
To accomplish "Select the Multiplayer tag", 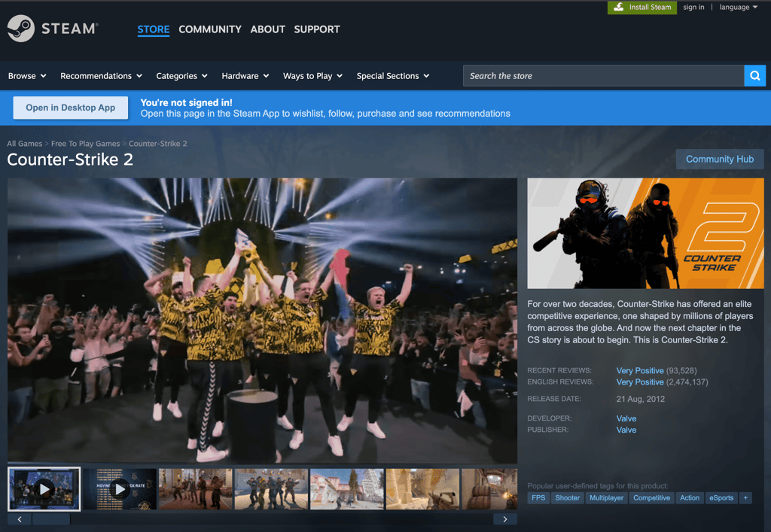I will (606, 498).
